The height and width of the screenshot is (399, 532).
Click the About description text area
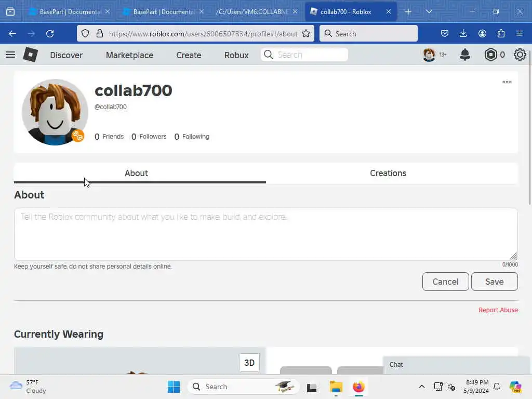coord(266,234)
